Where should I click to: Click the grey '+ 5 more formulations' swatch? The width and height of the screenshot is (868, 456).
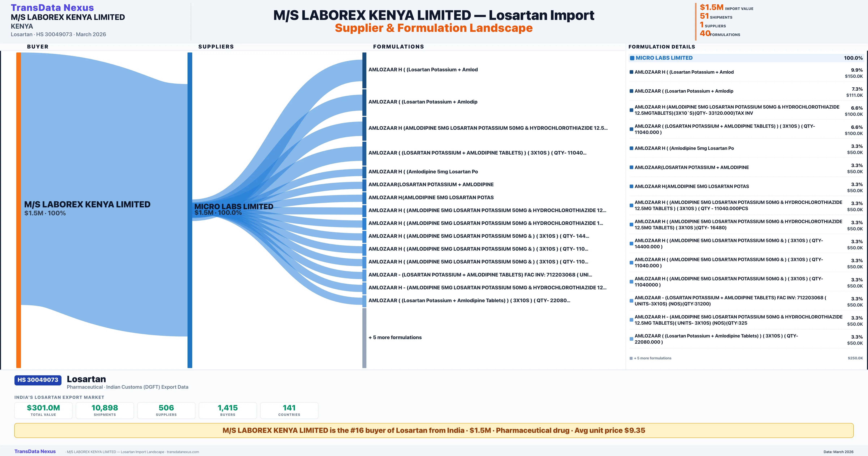[631, 358]
